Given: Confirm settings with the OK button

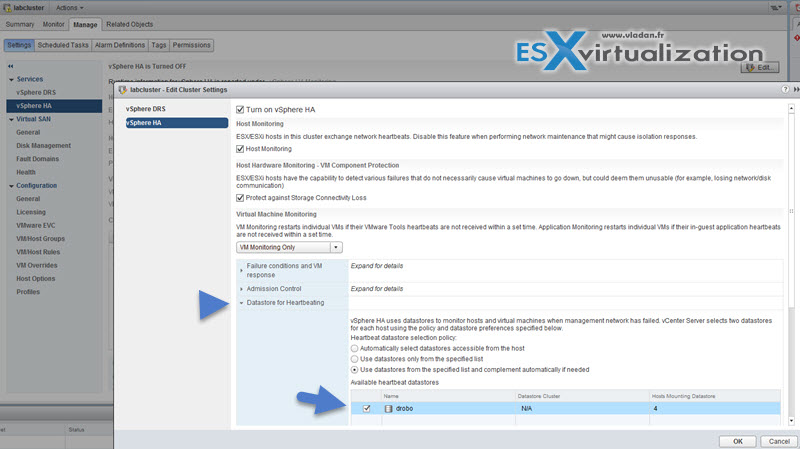Looking at the screenshot, I should click(738, 441).
